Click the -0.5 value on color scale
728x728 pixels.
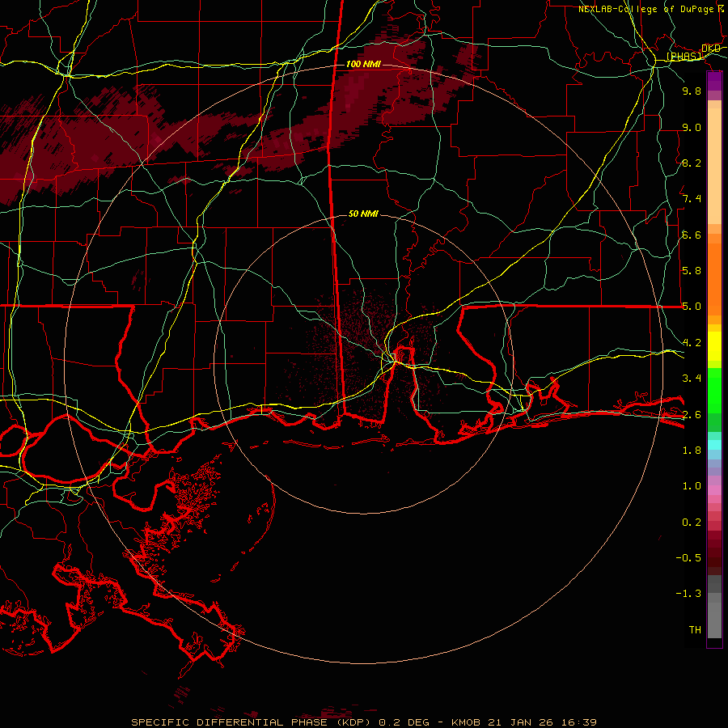688,558
